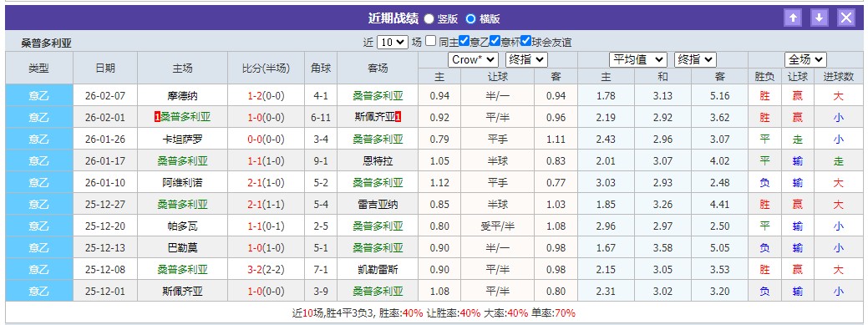
Task: Click corner count 9-1
Action: pos(321,161)
